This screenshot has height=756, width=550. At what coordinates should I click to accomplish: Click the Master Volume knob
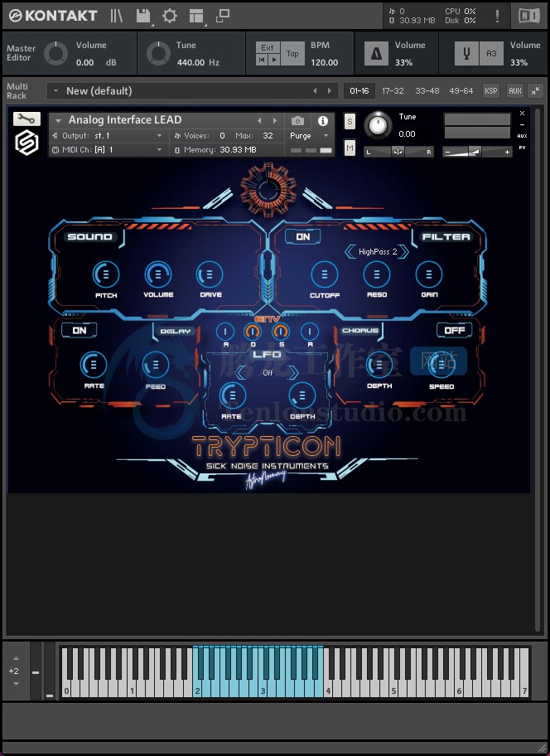[55, 54]
